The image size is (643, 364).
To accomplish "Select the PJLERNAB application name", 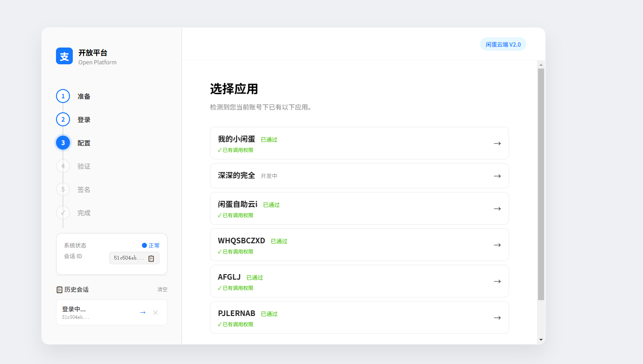I will (237, 313).
